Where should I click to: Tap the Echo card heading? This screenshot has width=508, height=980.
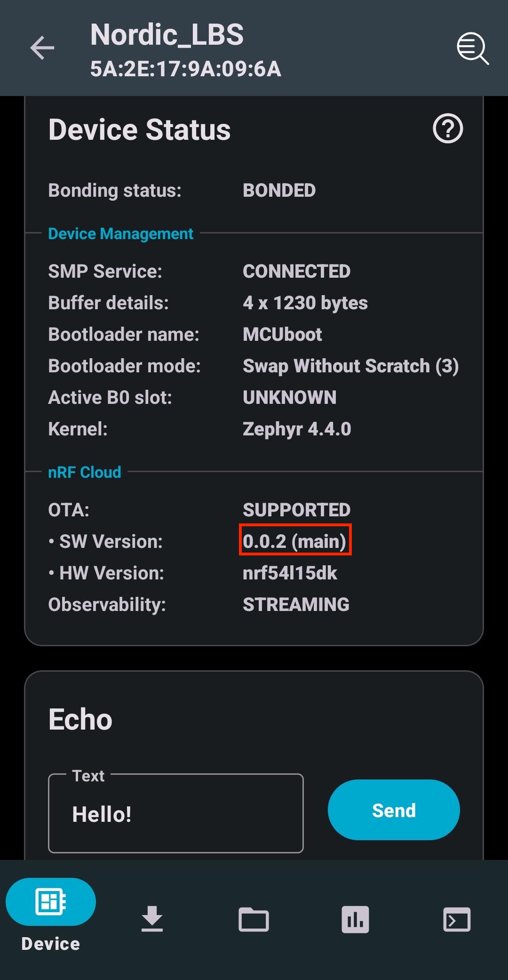click(x=80, y=720)
